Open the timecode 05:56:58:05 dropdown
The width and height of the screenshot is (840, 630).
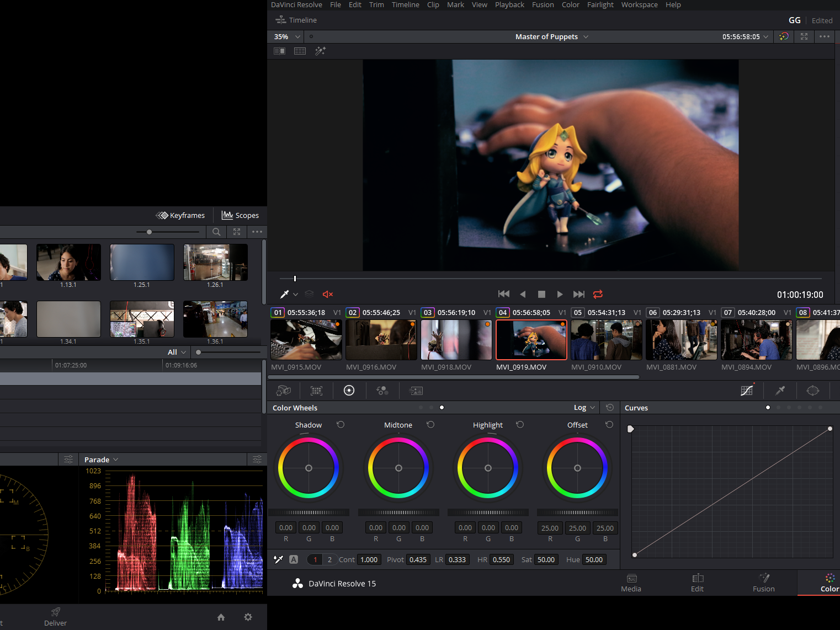tap(746, 36)
